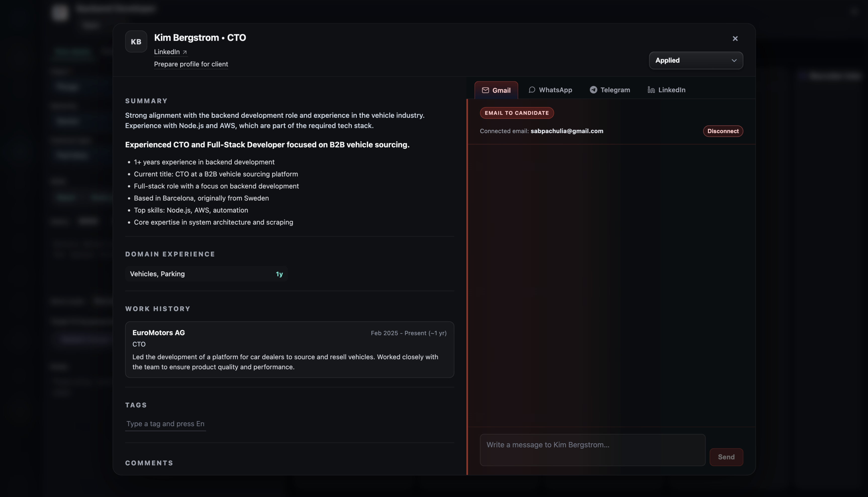The image size is (868, 497).
Task: Click the chevron in the Applied dropdown
Action: [734, 60]
